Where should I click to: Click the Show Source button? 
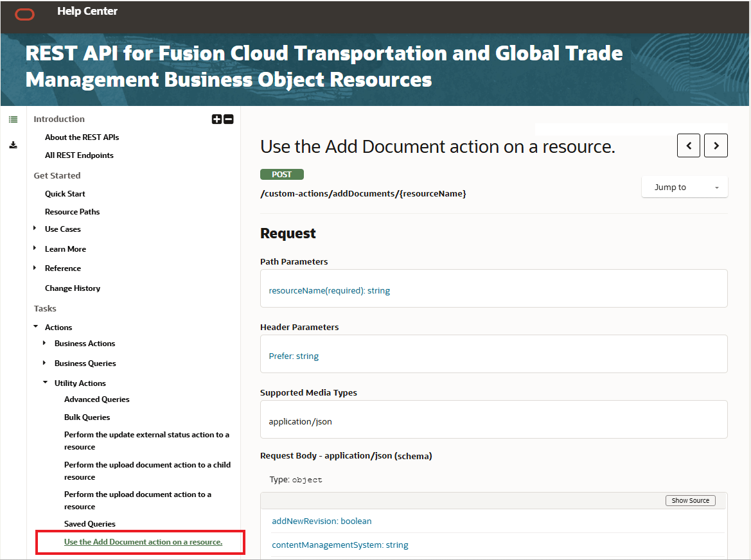[x=690, y=501]
